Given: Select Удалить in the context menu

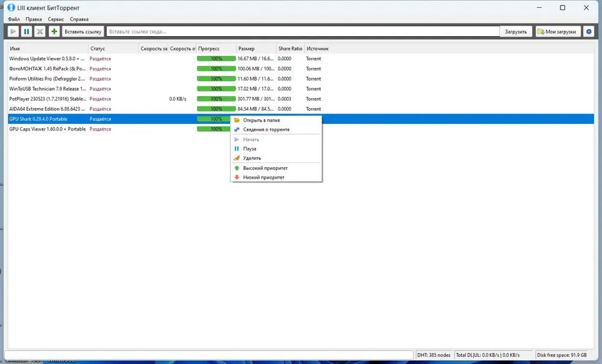Looking at the screenshot, I should 276,158.
